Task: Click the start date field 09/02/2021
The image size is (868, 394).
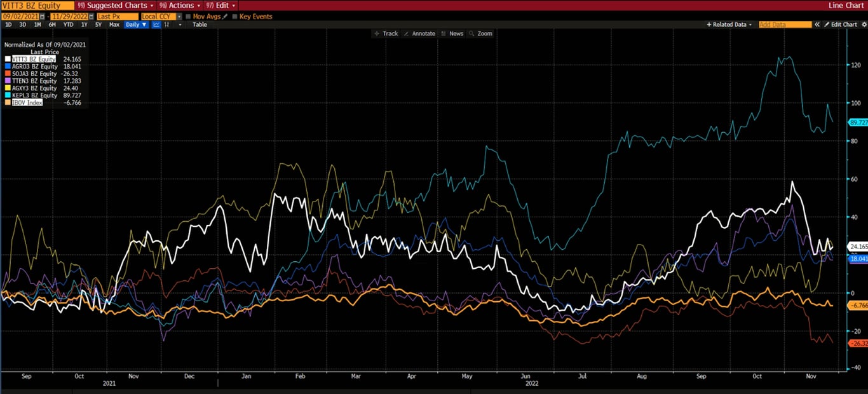Action: pyautogui.click(x=20, y=17)
